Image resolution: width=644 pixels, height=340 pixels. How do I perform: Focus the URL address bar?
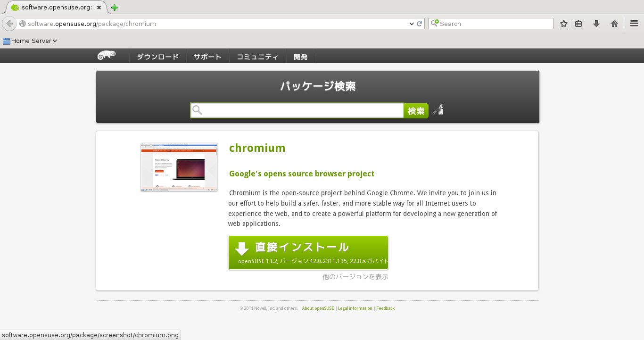point(217,24)
